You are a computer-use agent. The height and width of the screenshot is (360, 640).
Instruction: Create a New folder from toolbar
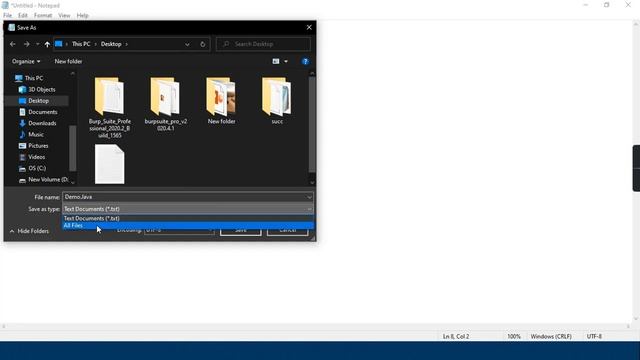pyautogui.click(x=68, y=61)
